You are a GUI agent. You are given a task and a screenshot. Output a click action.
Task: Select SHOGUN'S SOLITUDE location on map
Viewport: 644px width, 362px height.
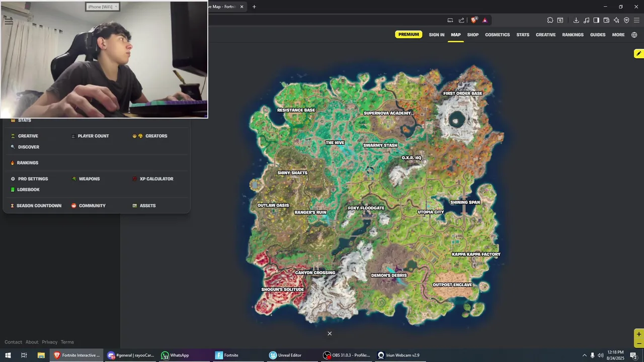click(283, 290)
